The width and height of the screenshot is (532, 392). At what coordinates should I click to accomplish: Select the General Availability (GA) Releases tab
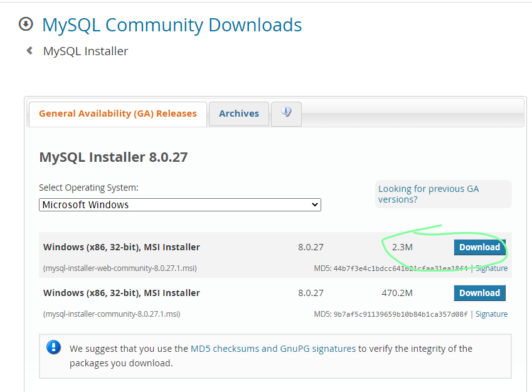tap(118, 114)
